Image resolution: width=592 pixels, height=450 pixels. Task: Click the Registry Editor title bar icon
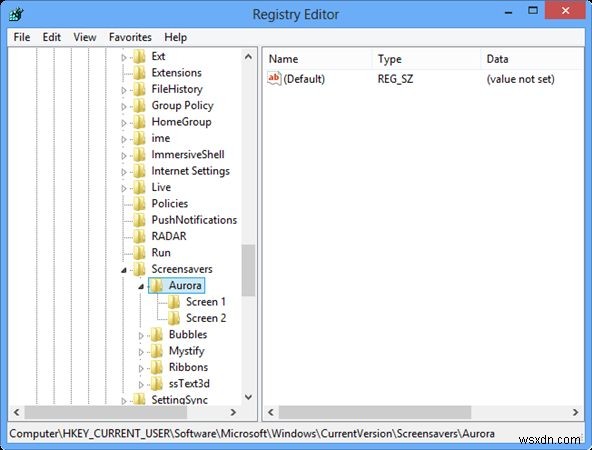click(x=16, y=14)
